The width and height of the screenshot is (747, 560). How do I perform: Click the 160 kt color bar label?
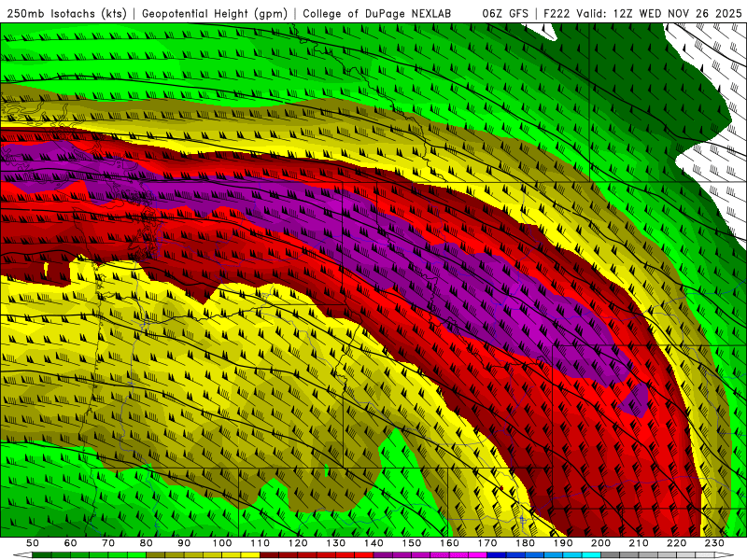[449, 543]
